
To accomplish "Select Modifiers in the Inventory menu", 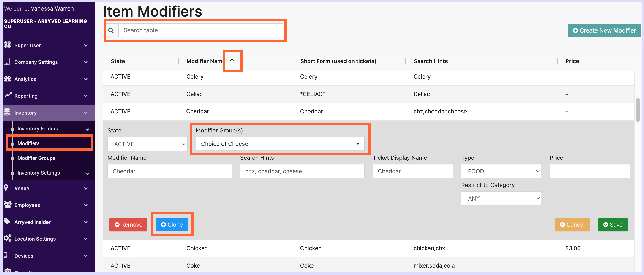I will point(28,143).
